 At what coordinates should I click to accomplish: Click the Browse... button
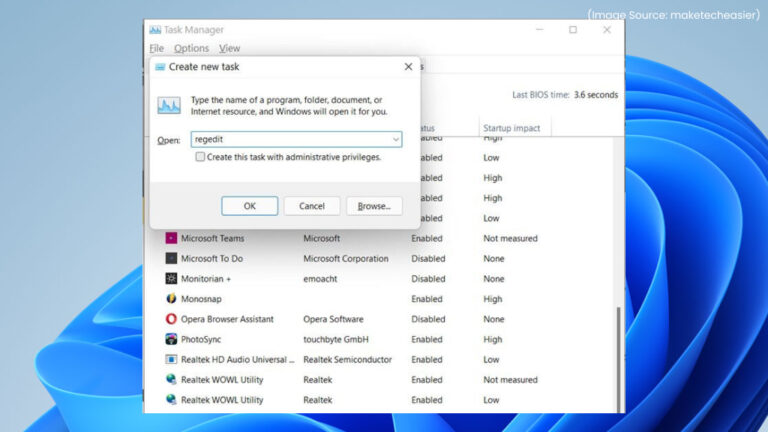(x=374, y=206)
